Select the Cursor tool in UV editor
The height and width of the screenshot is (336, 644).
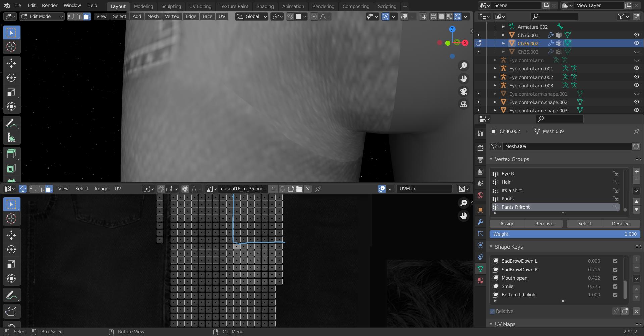tap(11, 219)
